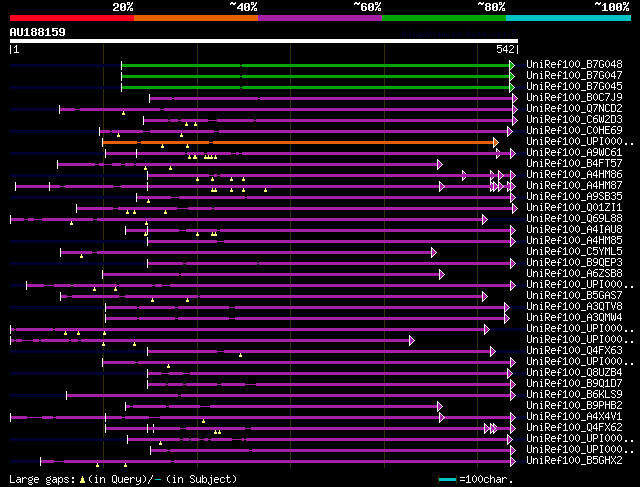Screen dimensions: 640x487
Task: Open hit UniRef100_B9QEP3
Action: tap(574, 263)
